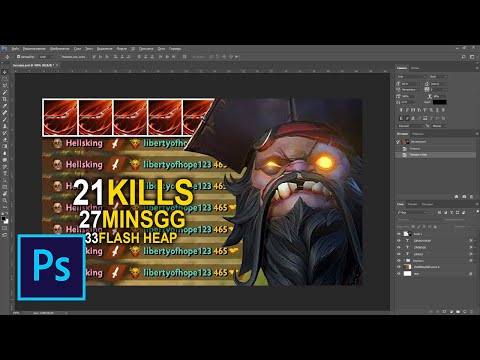The image size is (480, 360).
Task: Switch to the Абзац tab
Action: 415,68
